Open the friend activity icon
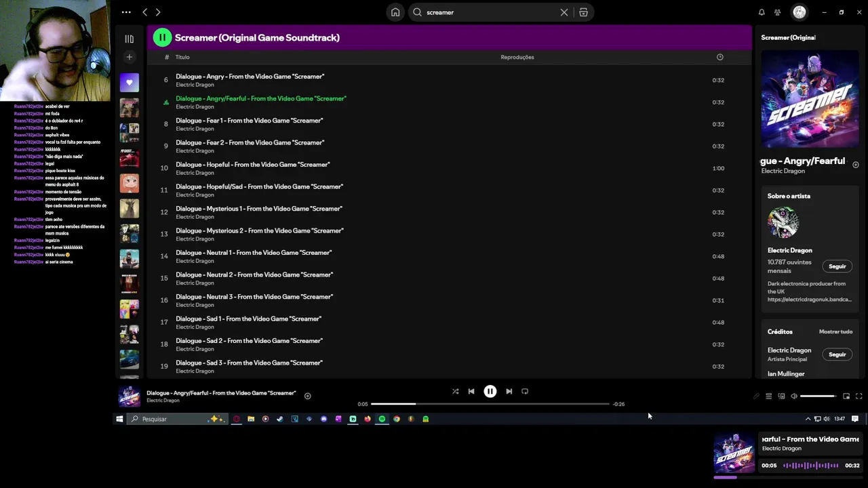 tap(778, 12)
